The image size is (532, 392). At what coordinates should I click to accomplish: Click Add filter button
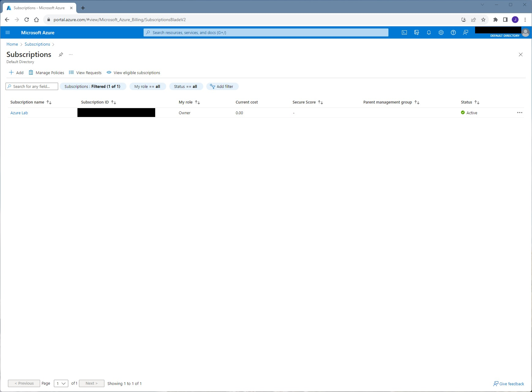pyautogui.click(x=222, y=86)
